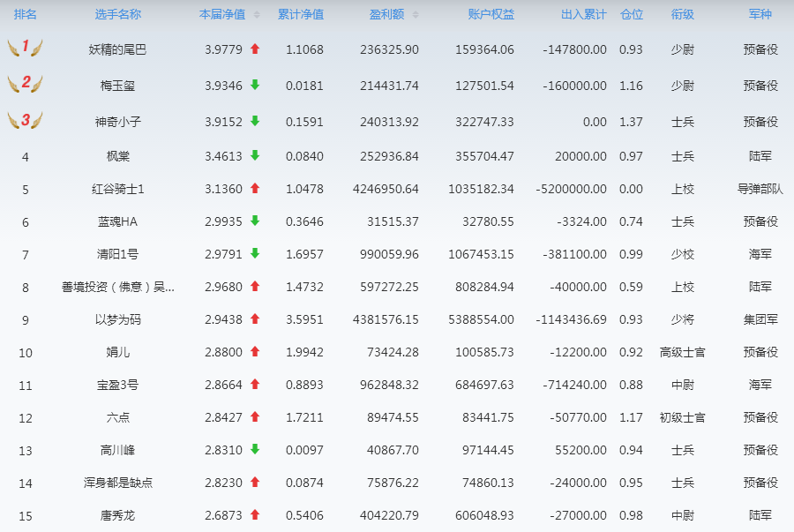Image resolution: width=794 pixels, height=532 pixels.
Task: Sort by 本届净值 arrow icon
Action: (x=257, y=15)
